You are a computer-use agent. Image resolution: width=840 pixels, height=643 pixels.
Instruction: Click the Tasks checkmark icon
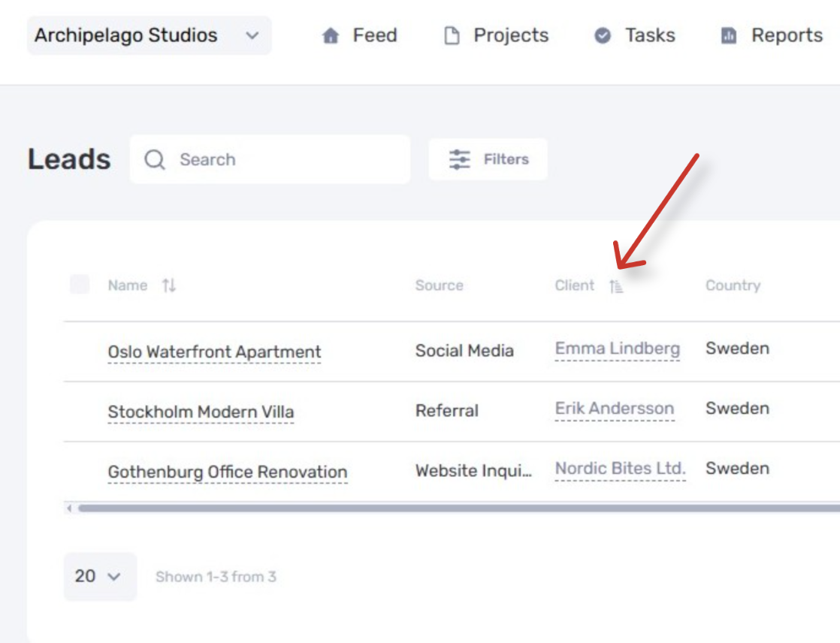point(603,35)
